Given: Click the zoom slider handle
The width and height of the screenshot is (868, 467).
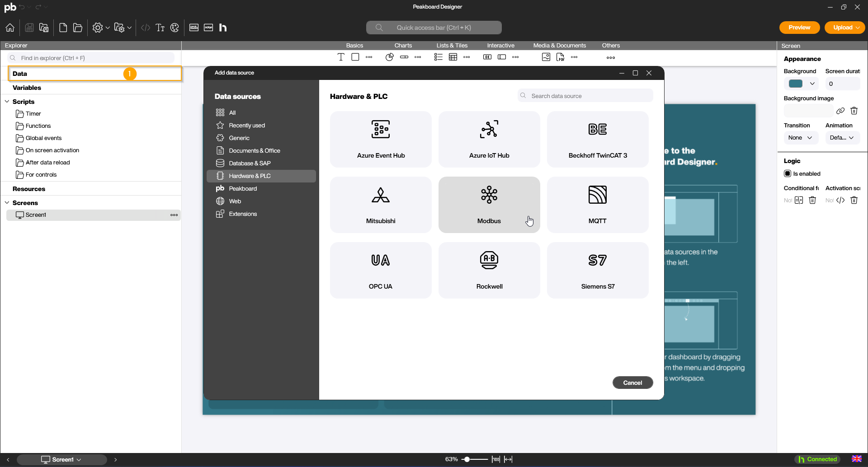Looking at the screenshot, I should pyautogui.click(x=467, y=459).
